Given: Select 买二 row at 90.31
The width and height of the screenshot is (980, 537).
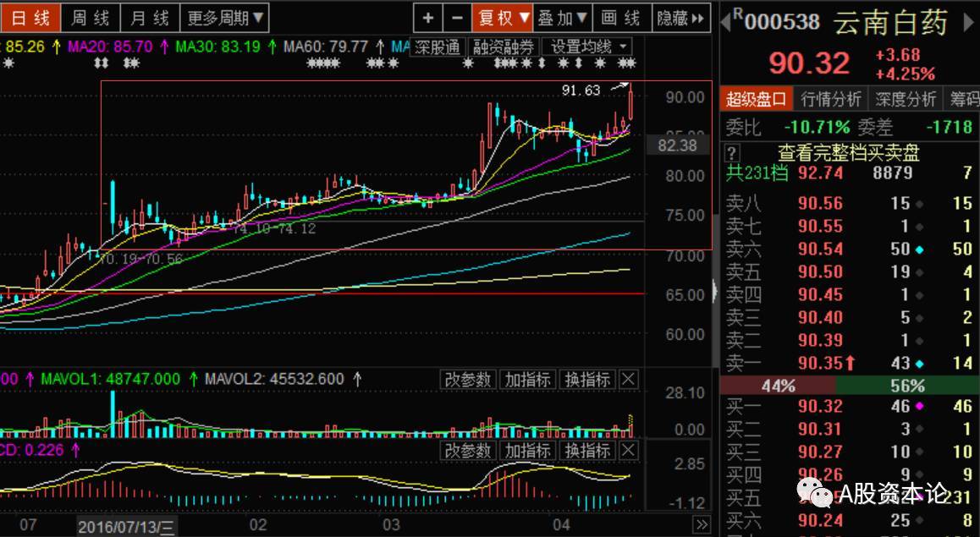Looking at the screenshot, I should tap(849, 429).
